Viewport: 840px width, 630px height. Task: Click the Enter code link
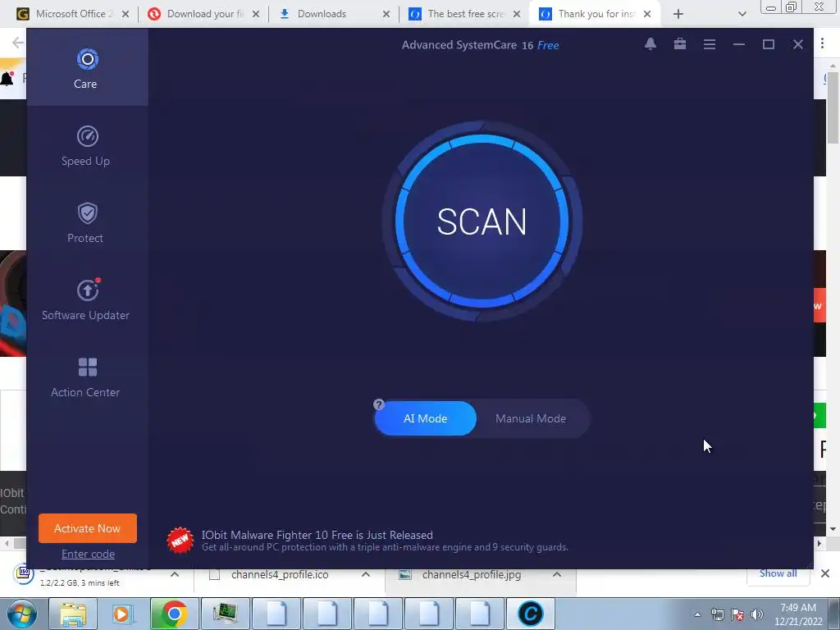coord(88,554)
